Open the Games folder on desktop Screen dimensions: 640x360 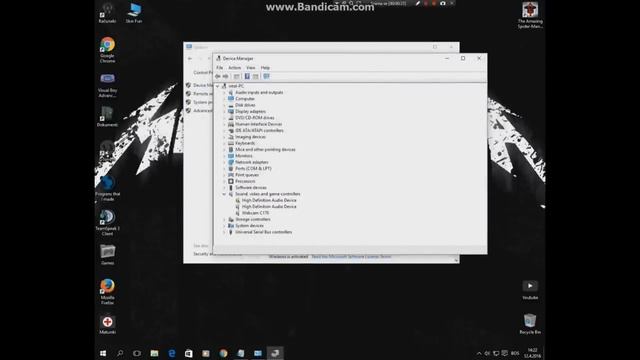[x=107, y=255]
